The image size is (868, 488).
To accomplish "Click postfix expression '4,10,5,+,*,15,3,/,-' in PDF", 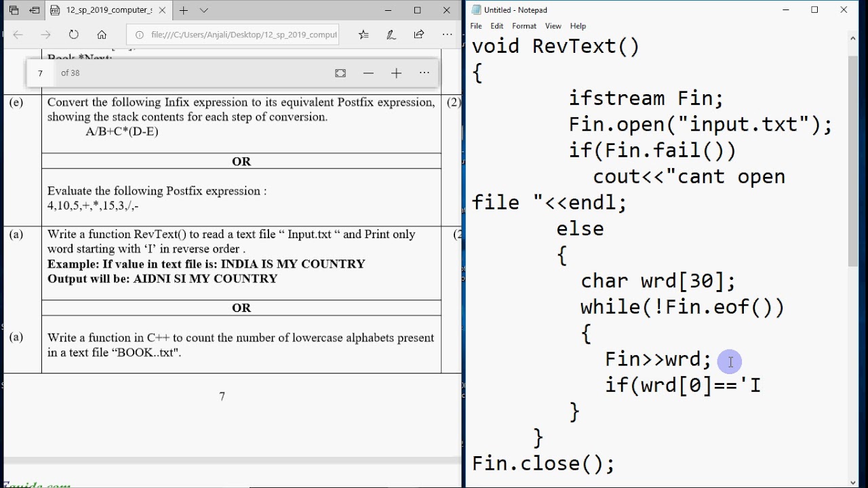I will click(93, 205).
